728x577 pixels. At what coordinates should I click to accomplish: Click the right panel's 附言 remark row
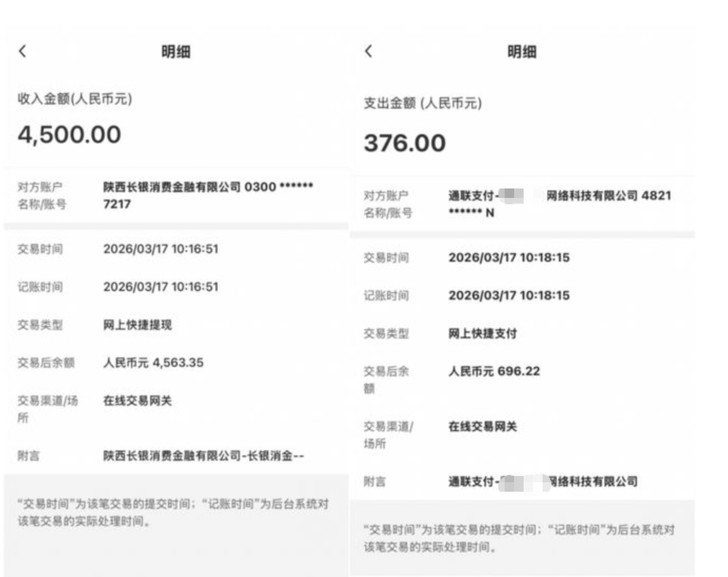(x=543, y=481)
